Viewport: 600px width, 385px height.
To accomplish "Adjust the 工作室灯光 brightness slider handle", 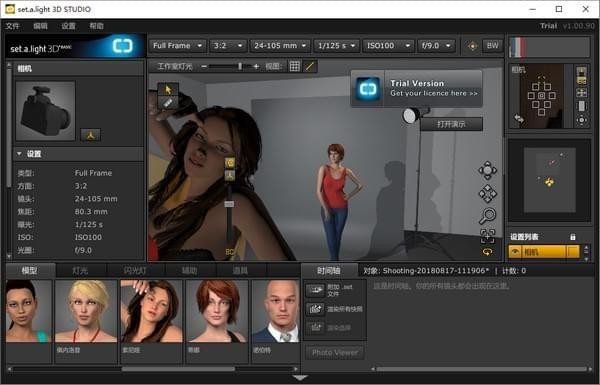I will (240, 67).
